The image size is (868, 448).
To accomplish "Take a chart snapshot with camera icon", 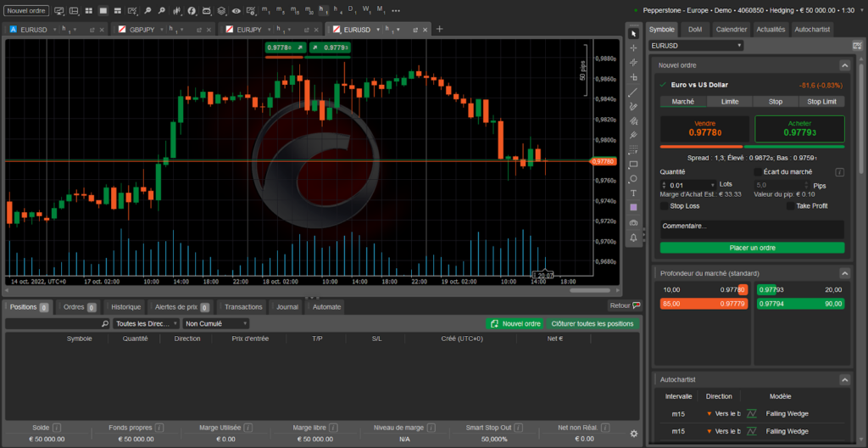I will tap(634, 222).
